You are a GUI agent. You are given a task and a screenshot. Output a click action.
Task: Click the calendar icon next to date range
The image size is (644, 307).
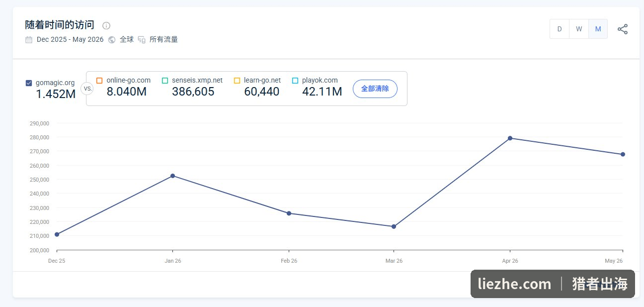(29, 40)
